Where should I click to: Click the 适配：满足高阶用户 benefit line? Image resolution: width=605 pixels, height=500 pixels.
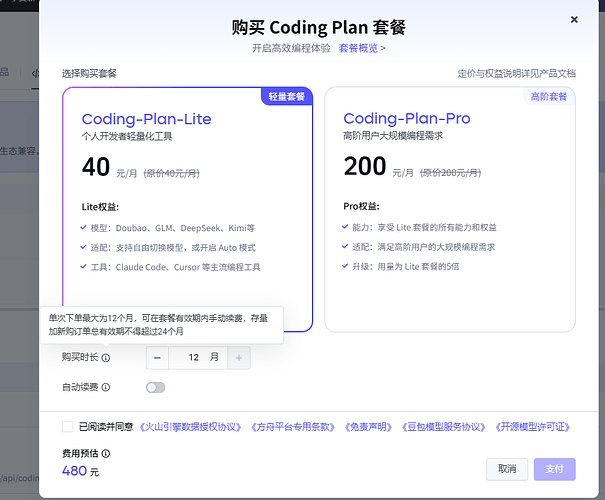[424, 247]
